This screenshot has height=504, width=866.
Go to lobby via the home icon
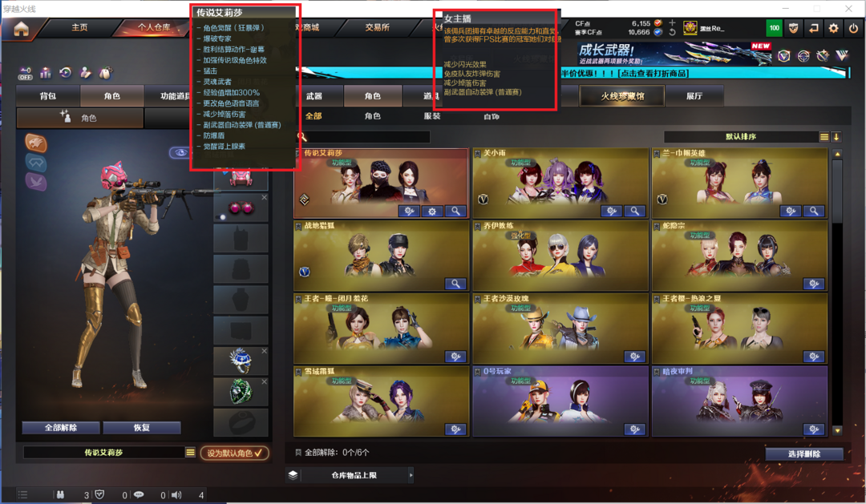point(21,29)
